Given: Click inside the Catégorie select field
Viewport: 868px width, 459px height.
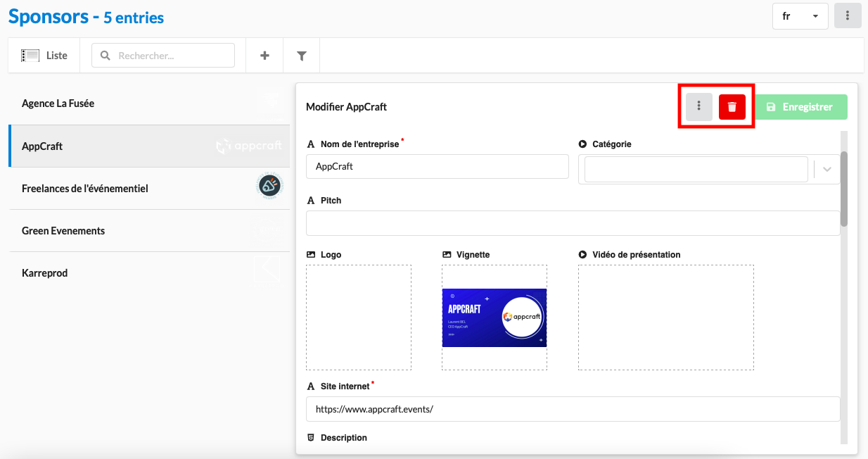Looking at the screenshot, I should [695, 170].
